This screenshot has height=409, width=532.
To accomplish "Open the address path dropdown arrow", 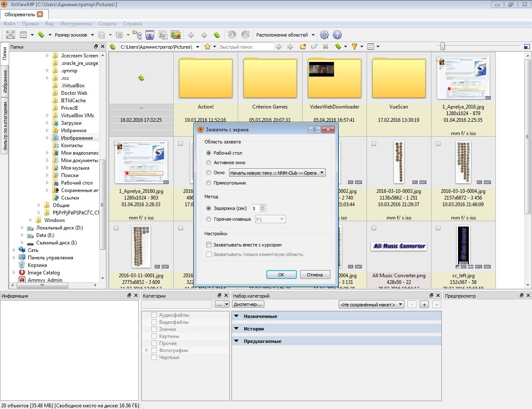I will pyautogui.click(x=198, y=47).
